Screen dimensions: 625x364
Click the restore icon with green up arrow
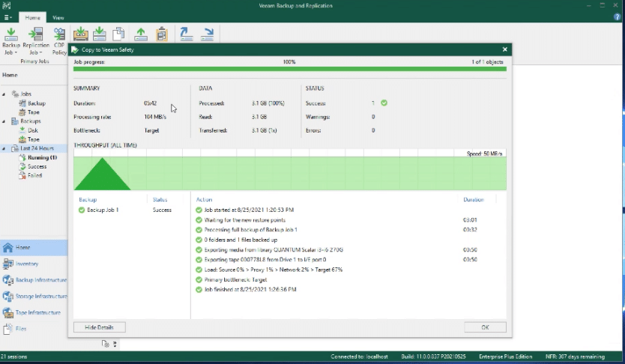click(141, 34)
